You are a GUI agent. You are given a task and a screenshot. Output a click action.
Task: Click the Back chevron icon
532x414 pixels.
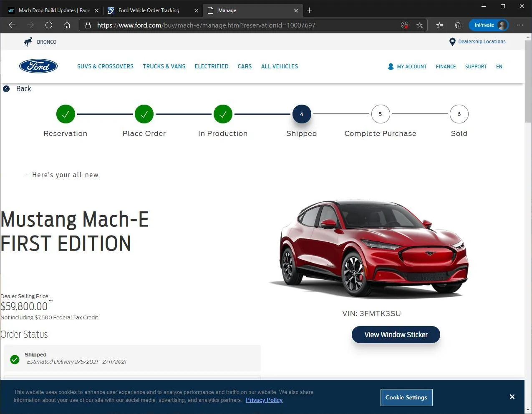pyautogui.click(x=6, y=89)
